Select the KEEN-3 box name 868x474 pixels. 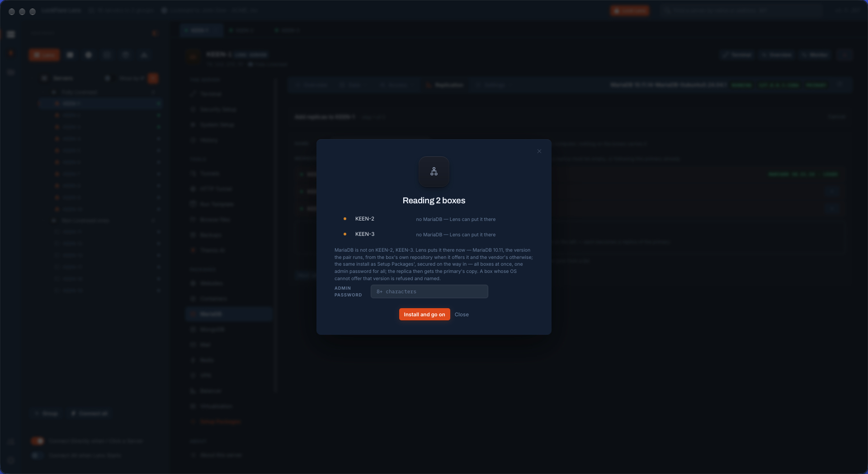364,234
